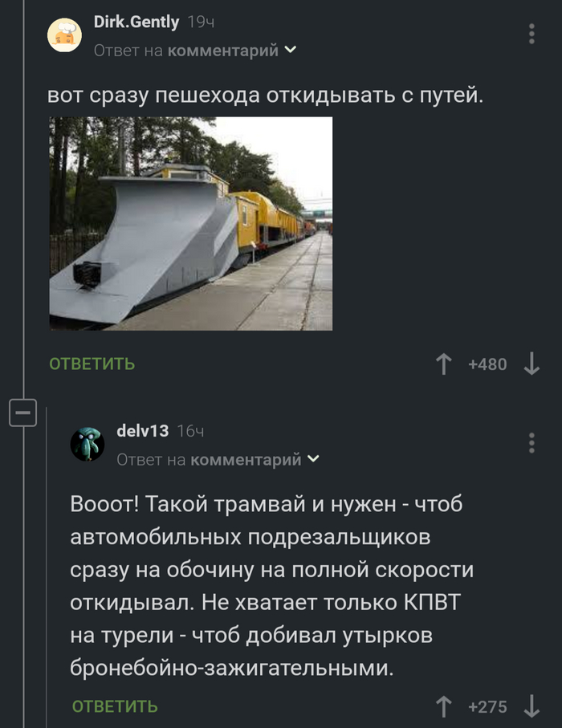Expand parent comment chevron under delv13
This screenshot has width=562, height=728.
(313, 459)
